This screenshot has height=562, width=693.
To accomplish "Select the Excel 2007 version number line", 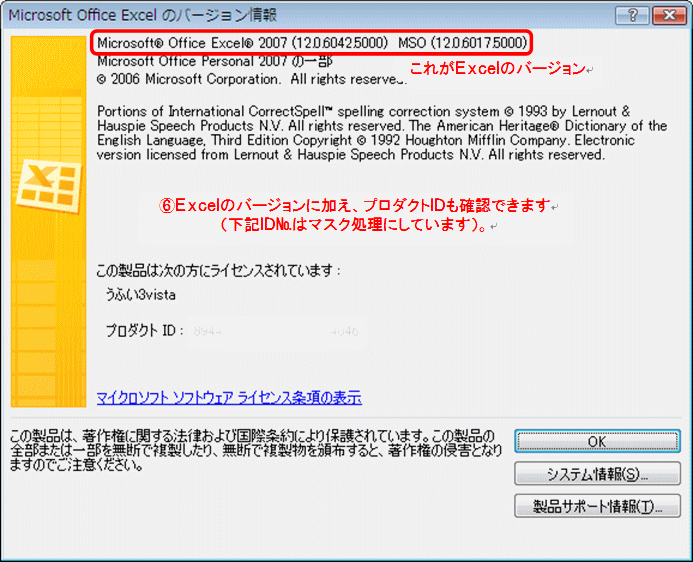I will click(312, 43).
